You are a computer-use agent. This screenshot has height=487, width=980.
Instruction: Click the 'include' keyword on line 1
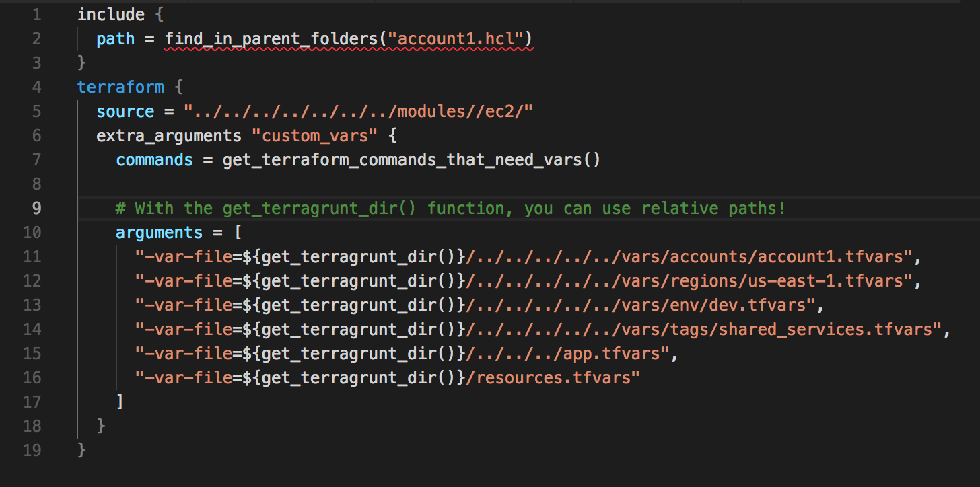coord(111,14)
